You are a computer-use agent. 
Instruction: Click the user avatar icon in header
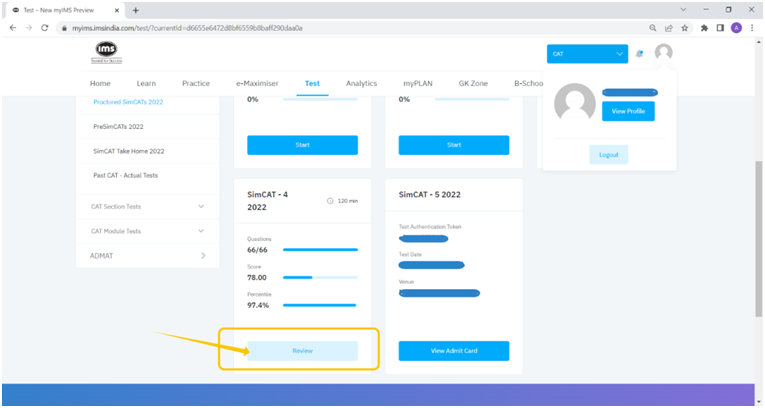(664, 52)
